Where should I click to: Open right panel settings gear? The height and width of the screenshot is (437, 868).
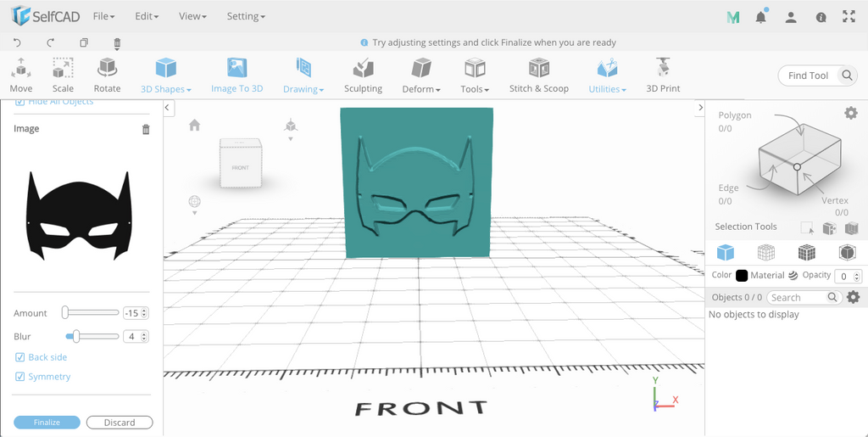(851, 114)
